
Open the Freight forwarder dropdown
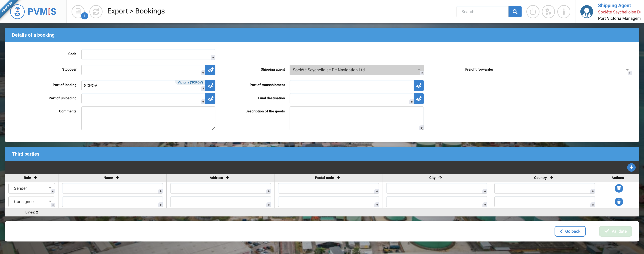pyautogui.click(x=627, y=70)
